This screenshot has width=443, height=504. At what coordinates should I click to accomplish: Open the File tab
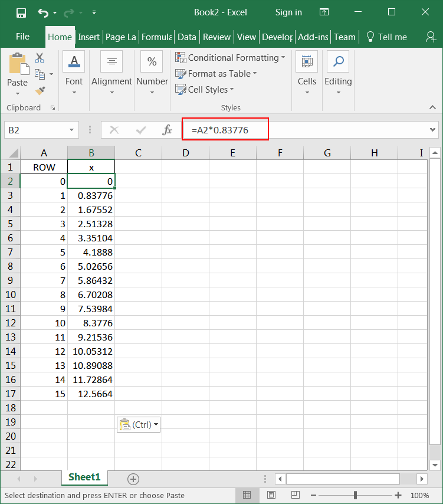point(22,37)
